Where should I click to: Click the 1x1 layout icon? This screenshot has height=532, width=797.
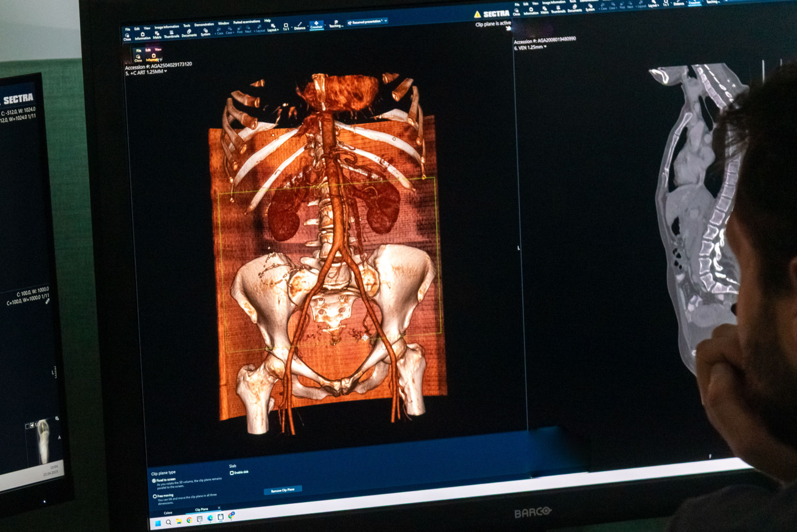[x=286, y=26]
